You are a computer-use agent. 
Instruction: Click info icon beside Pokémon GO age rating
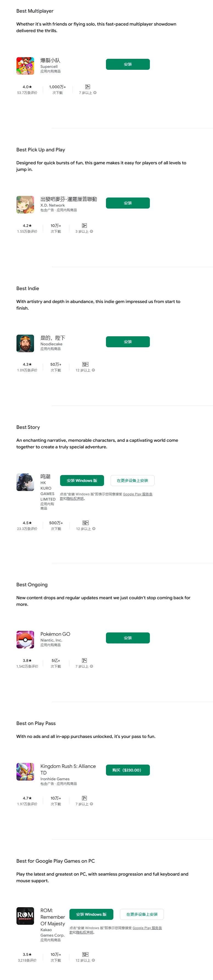[92, 667]
